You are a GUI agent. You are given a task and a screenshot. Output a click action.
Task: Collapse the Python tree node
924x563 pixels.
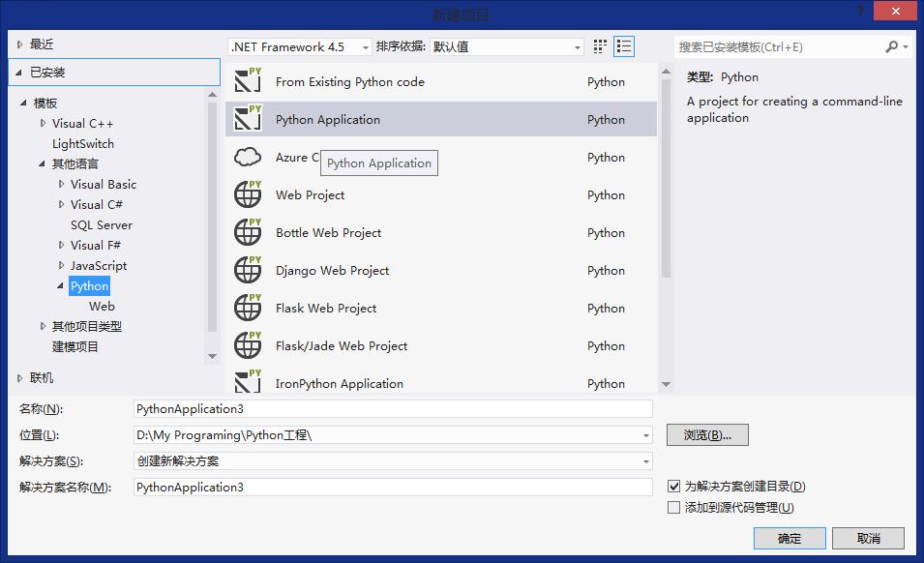tap(61, 286)
